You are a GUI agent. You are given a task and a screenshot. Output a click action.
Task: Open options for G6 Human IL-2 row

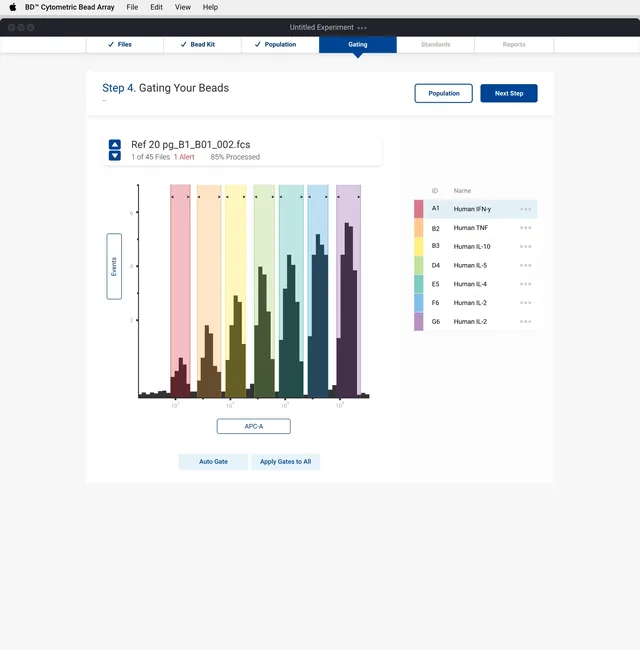tap(526, 322)
